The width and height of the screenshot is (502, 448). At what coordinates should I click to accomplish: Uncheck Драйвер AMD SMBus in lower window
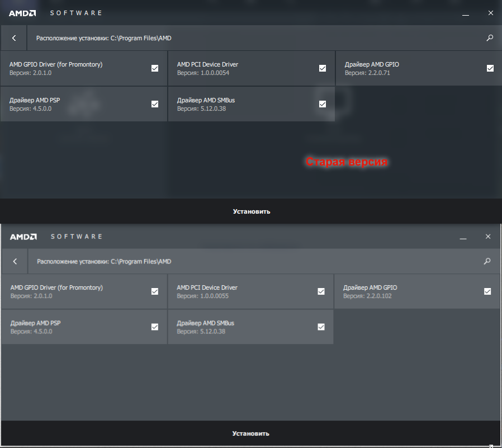point(321,327)
